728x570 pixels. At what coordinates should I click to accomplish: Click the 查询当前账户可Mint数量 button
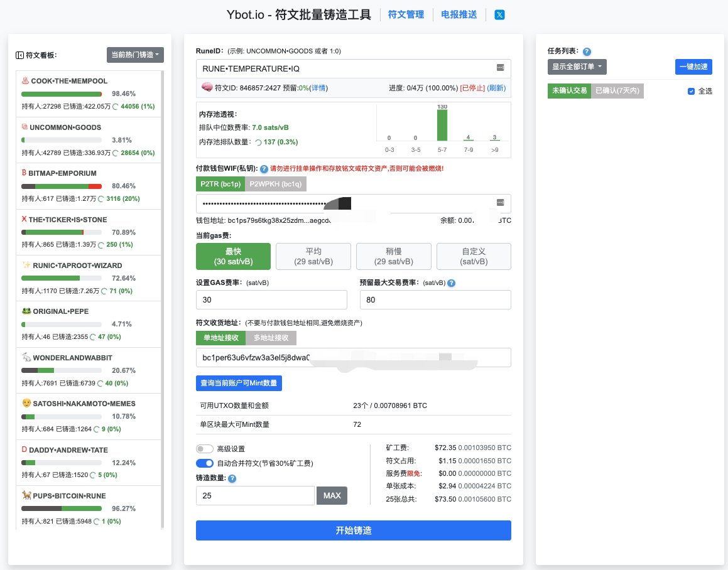239,384
